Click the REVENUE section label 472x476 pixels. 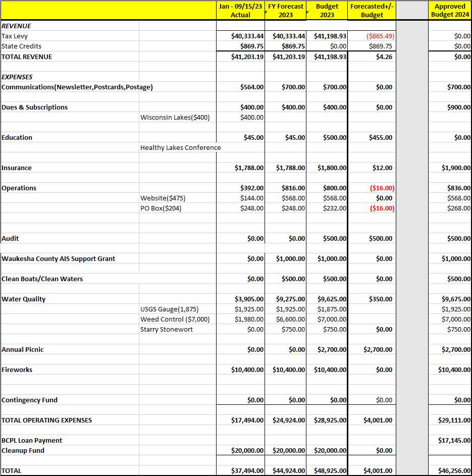pyautogui.click(x=16, y=26)
